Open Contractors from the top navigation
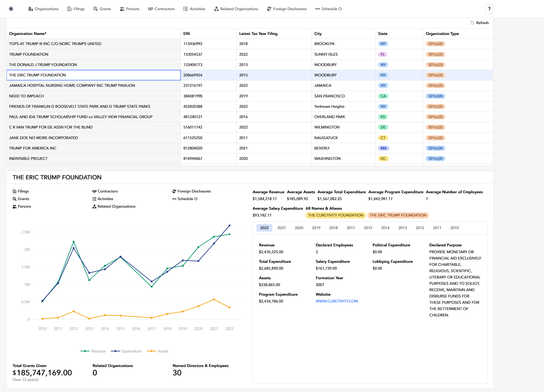Image resolution: width=544 pixels, height=392 pixels. pos(161,9)
